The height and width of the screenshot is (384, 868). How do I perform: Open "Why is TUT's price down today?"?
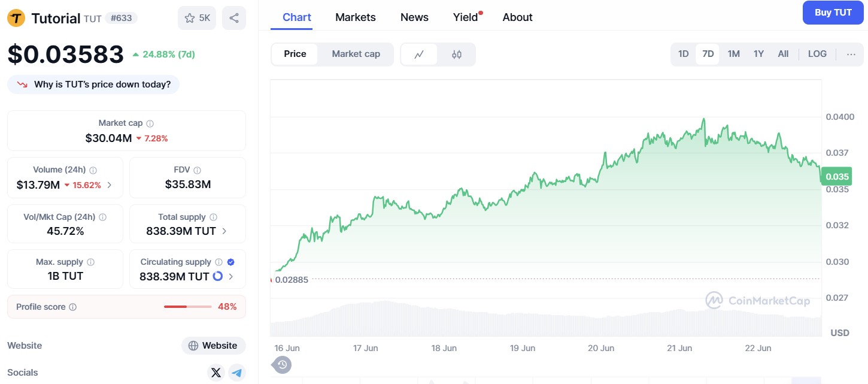point(93,84)
